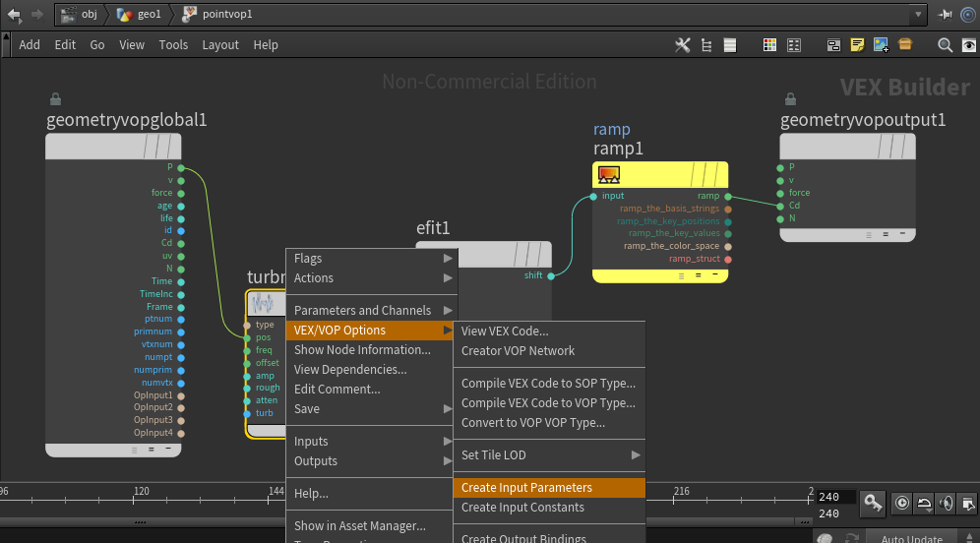Open the loop playback mode icon
The height and width of the screenshot is (543, 980).
(924, 503)
